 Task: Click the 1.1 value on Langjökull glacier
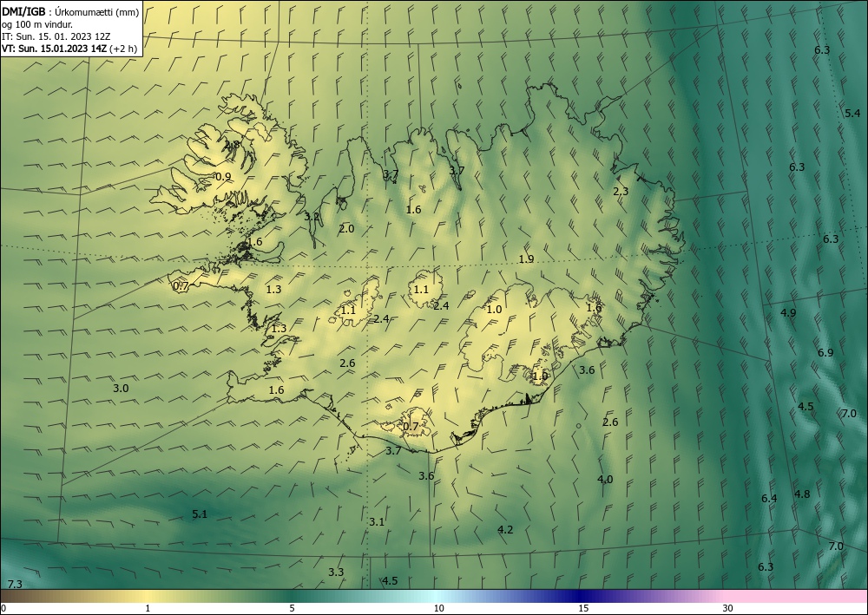point(348,311)
